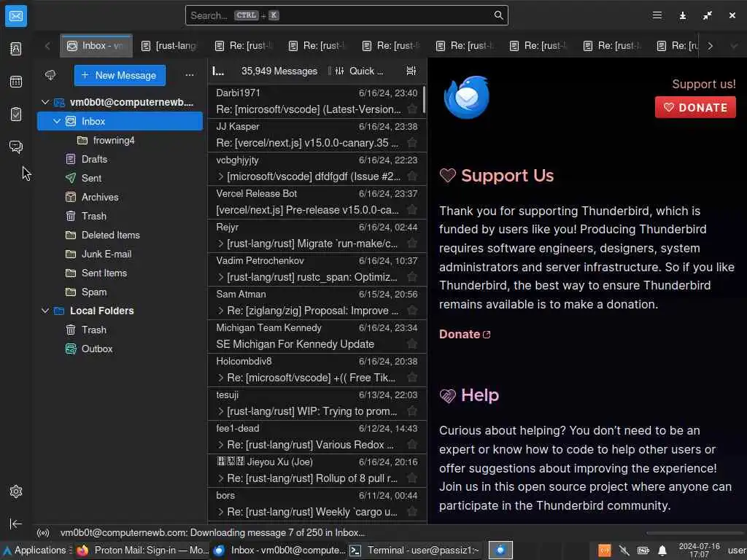Click the Get Messages cloud icon
747x560 pixels.
(x=50, y=75)
